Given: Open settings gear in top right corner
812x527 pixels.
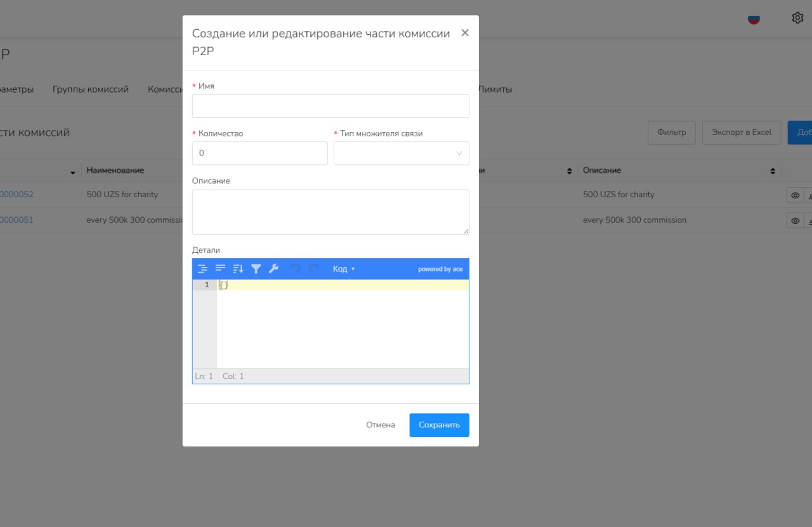Looking at the screenshot, I should click(x=797, y=18).
